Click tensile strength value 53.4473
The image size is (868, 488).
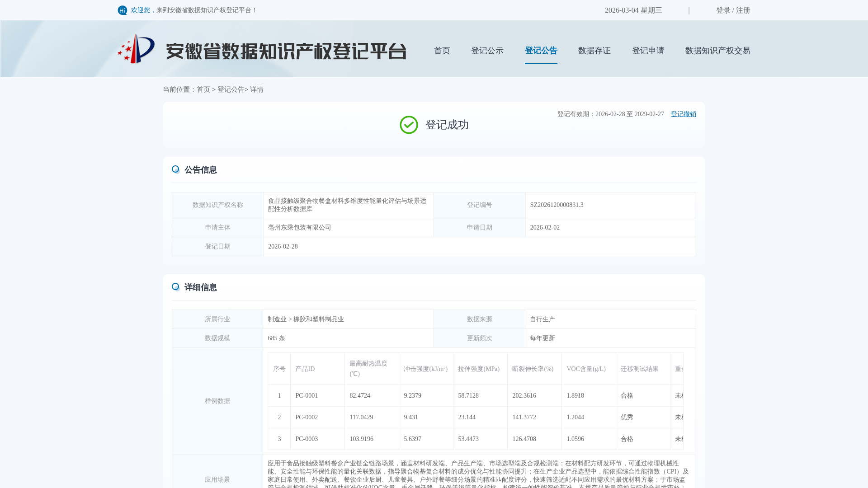coord(468,439)
